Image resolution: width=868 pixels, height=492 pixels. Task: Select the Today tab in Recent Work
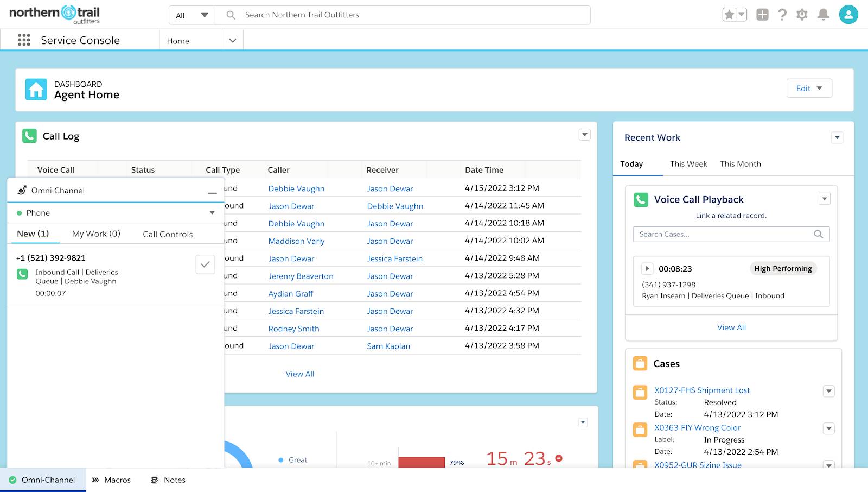tap(631, 164)
